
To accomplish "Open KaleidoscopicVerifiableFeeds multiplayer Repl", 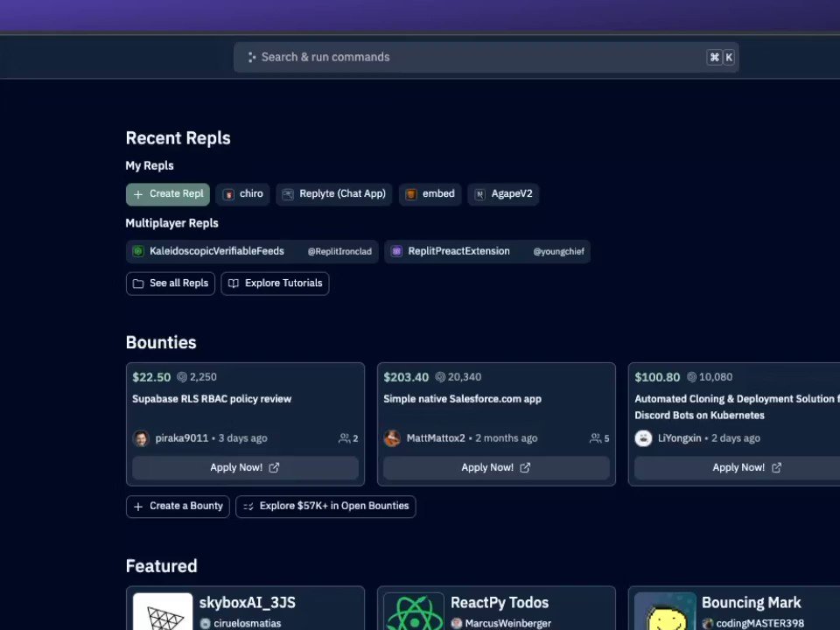I will [252, 252].
